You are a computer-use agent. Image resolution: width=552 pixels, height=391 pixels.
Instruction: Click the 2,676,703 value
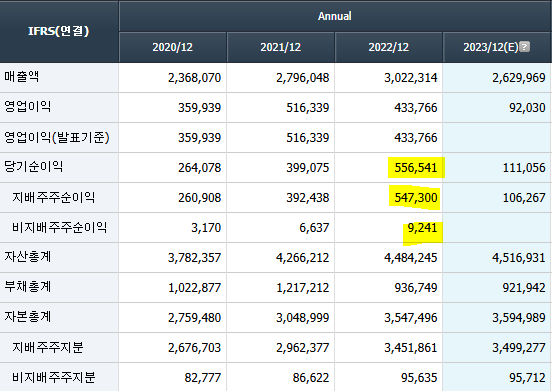tap(194, 348)
